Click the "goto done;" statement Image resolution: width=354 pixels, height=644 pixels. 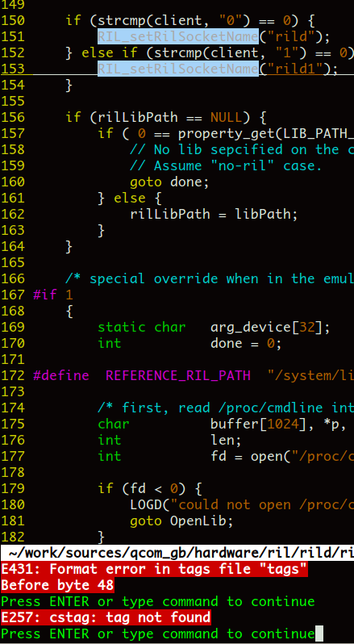point(170,182)
